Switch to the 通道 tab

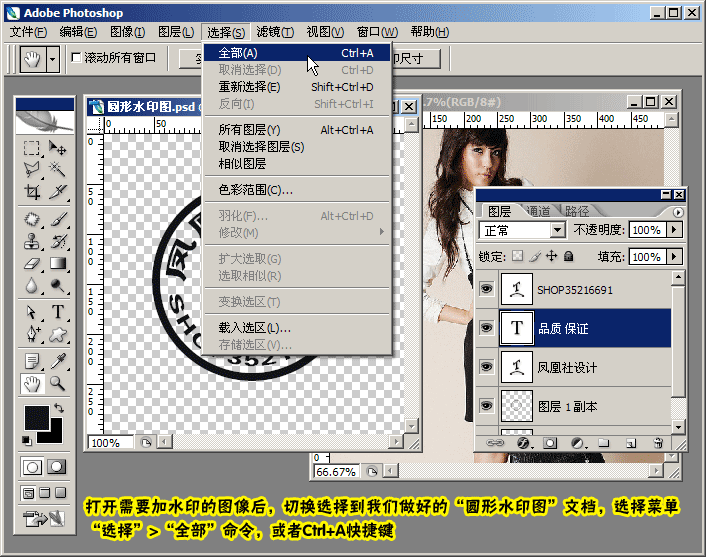click(x=538, y=211)
